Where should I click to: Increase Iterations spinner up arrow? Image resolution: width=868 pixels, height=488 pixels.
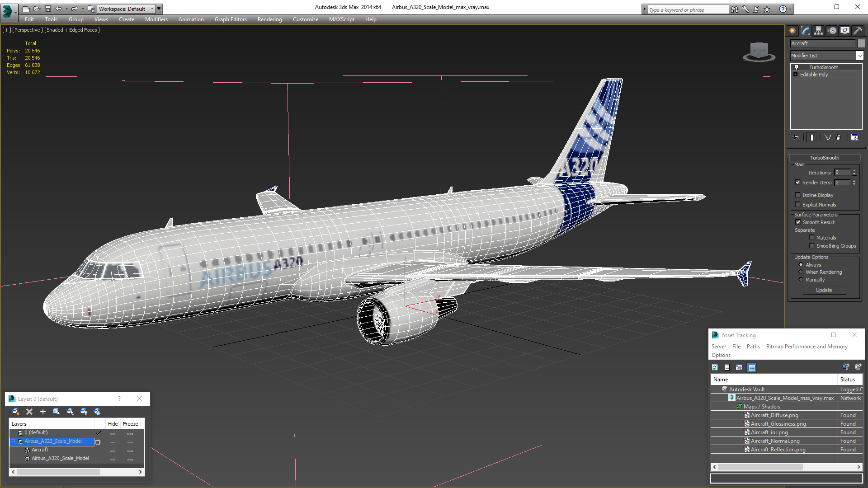[854, 171]
